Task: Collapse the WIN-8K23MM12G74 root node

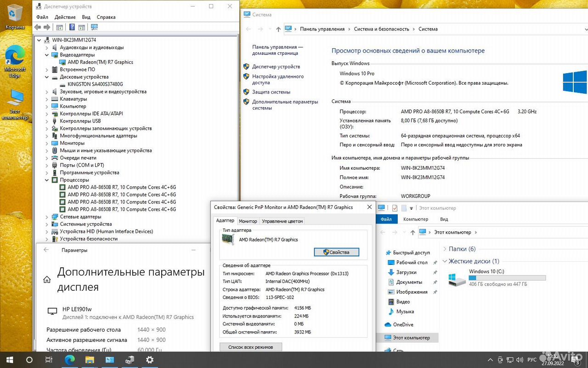Action: (39, 40)
